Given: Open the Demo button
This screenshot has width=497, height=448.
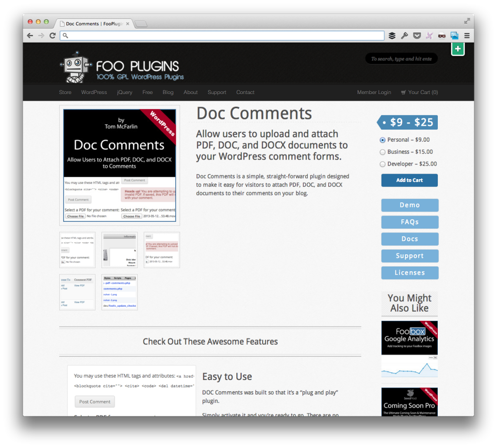Looking at the screenshot, I should coord(410,205).
